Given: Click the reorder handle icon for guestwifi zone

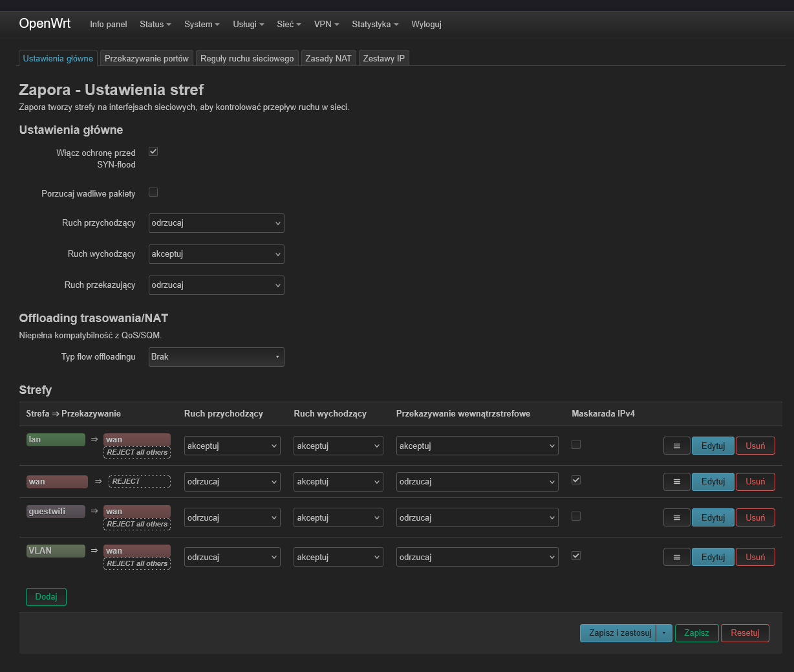Looking at the screenshot, I should pyautogui.click(x=676, y=517).
